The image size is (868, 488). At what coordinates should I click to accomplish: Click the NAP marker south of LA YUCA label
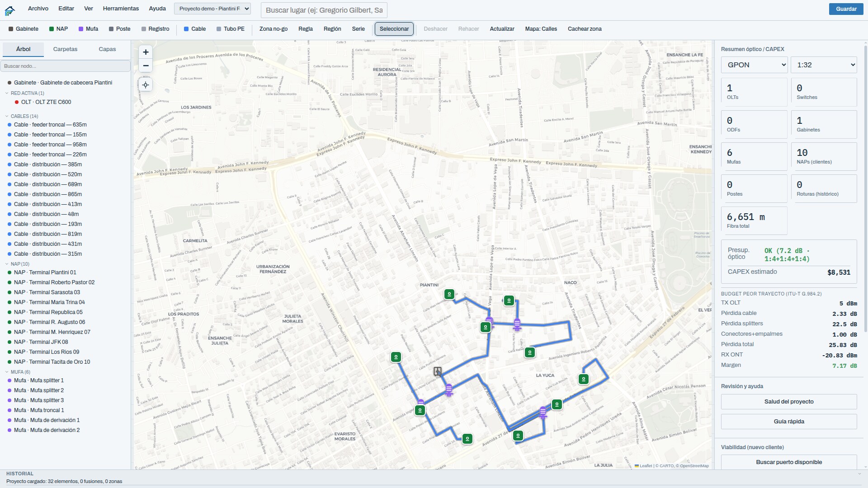(x=557, y=404)
